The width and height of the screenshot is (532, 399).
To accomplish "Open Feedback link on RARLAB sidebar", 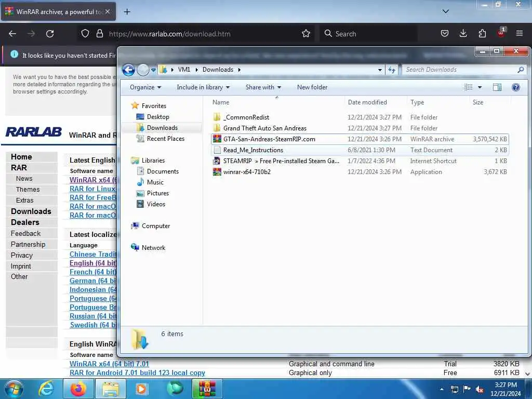I will point(26,233).
